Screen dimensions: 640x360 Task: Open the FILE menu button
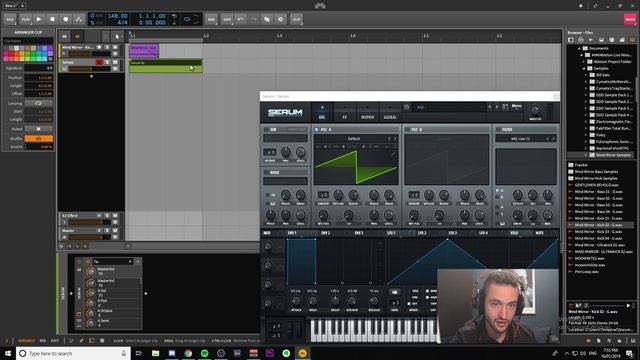tap(10, 19)
